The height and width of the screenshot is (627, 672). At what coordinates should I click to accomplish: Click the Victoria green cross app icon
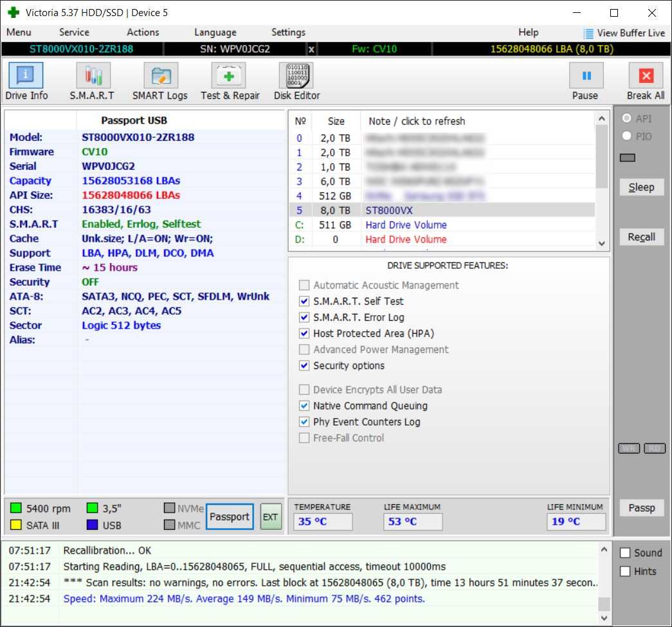coord(14,12)
